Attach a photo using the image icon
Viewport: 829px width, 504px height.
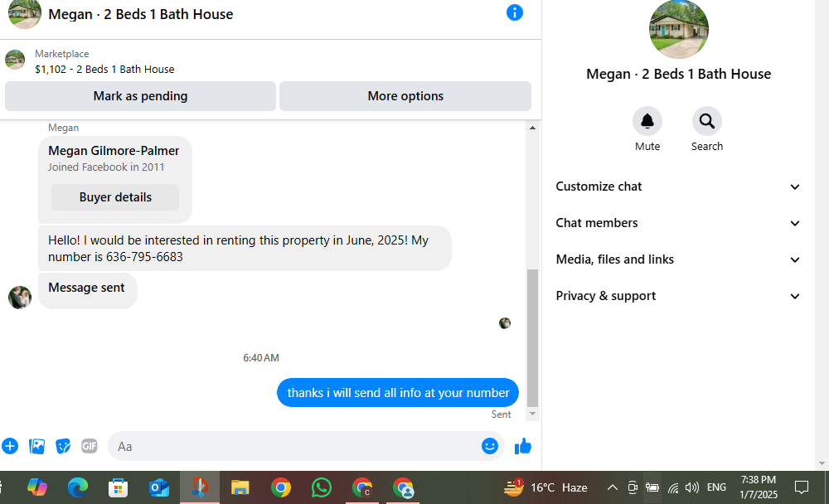point(36,446)
